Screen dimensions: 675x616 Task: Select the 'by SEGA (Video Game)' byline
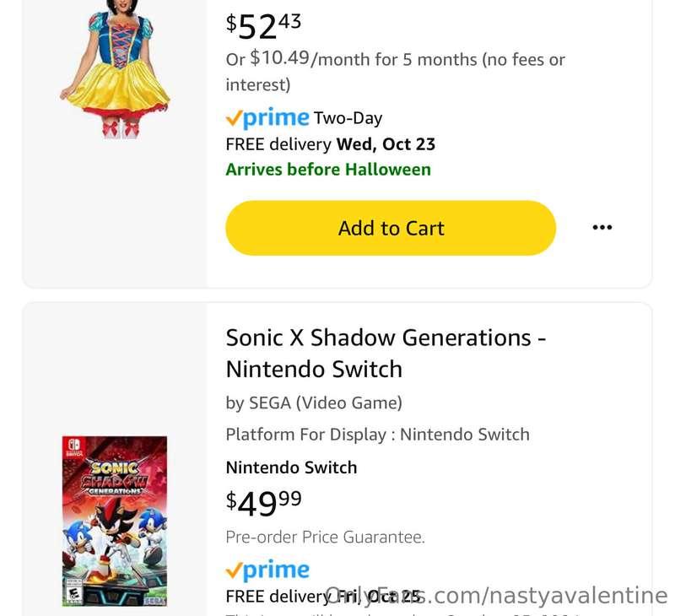(x=314, y=403)
